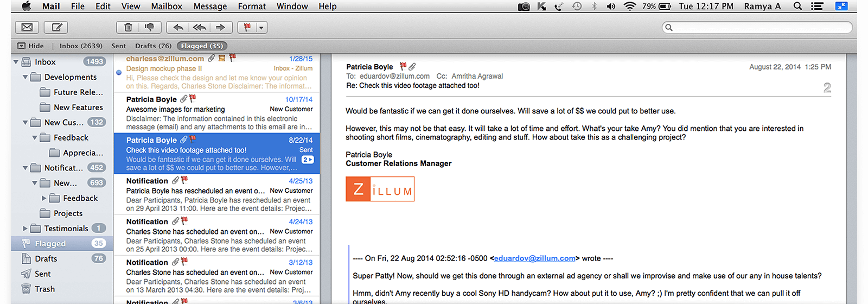Screen dimensions: 868x304
Task: Collapse the New Cus... folder
Action: [x=25, y=123]
